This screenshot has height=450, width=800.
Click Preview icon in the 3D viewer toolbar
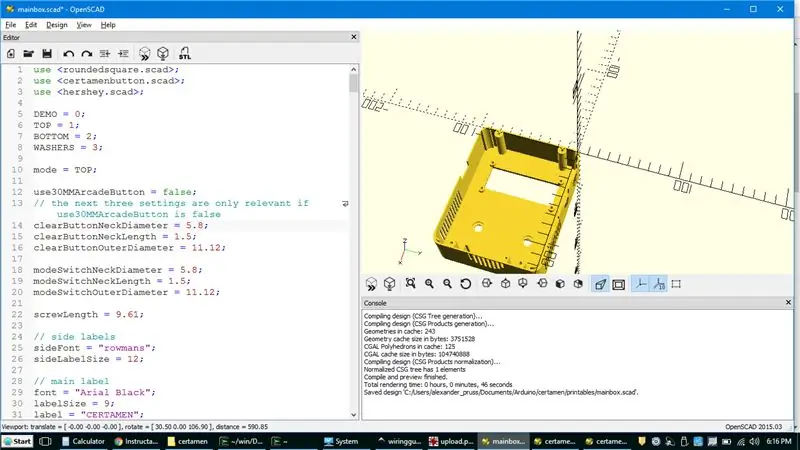coord(371,284)
